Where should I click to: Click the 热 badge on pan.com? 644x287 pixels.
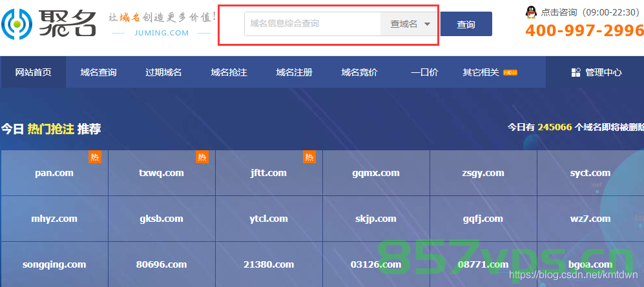click(95, 157)
